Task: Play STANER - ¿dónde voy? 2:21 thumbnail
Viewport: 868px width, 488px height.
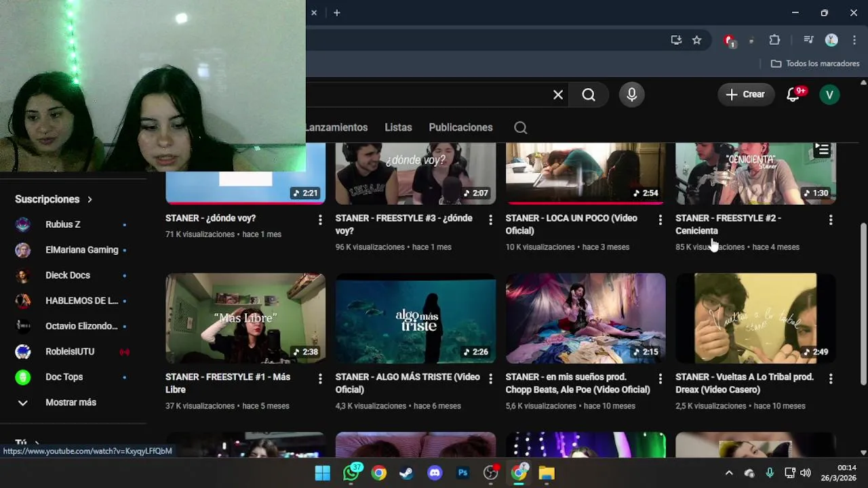Action: tap(245, 187)
